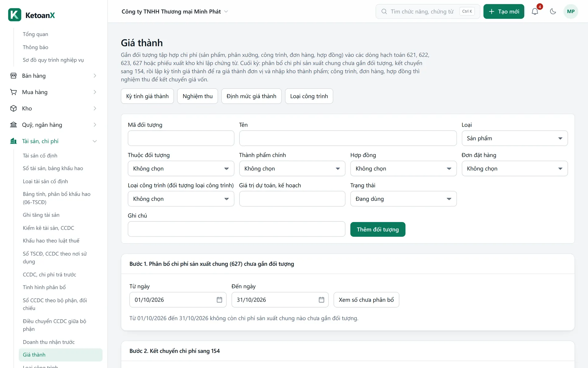
Task: Open Tài sản cố định in sidebar
Action: pos(40,155)
